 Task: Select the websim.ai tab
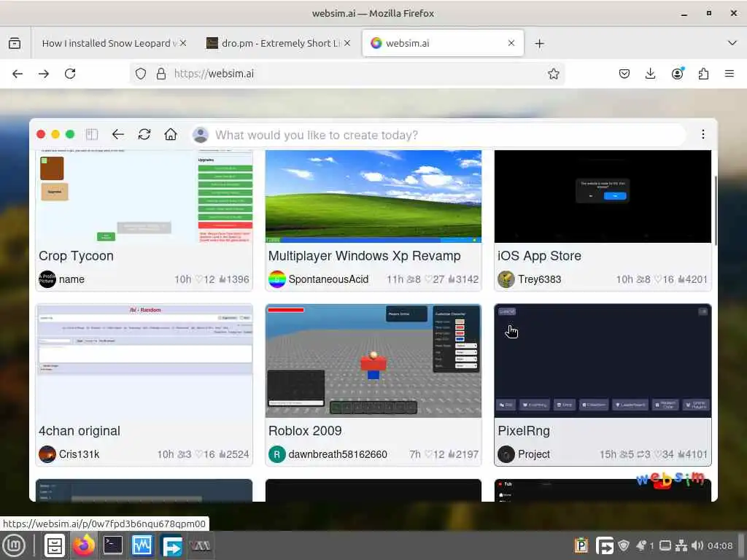[x=443, y=43]
